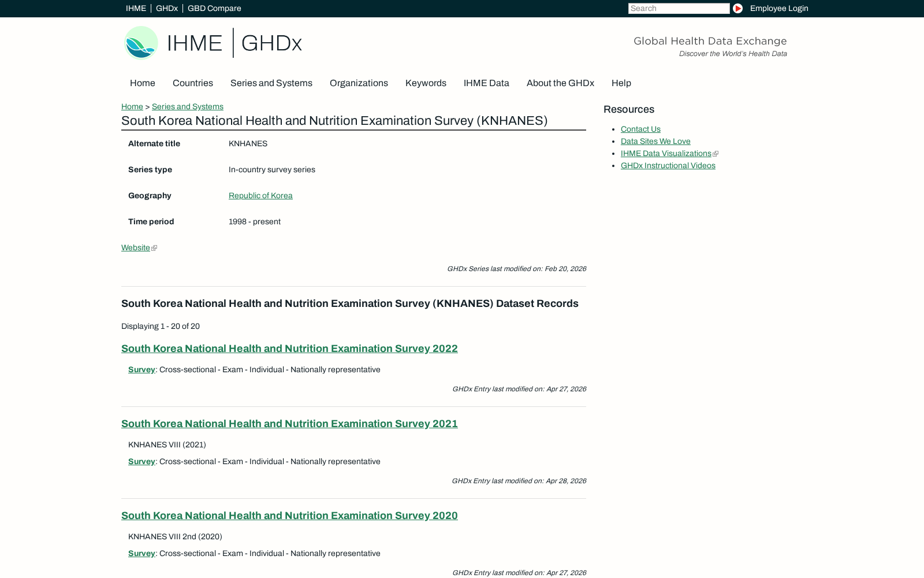Click the KNHANES alternate title value
This screenshot has height=578, width=924.
(x=248, y=143)
